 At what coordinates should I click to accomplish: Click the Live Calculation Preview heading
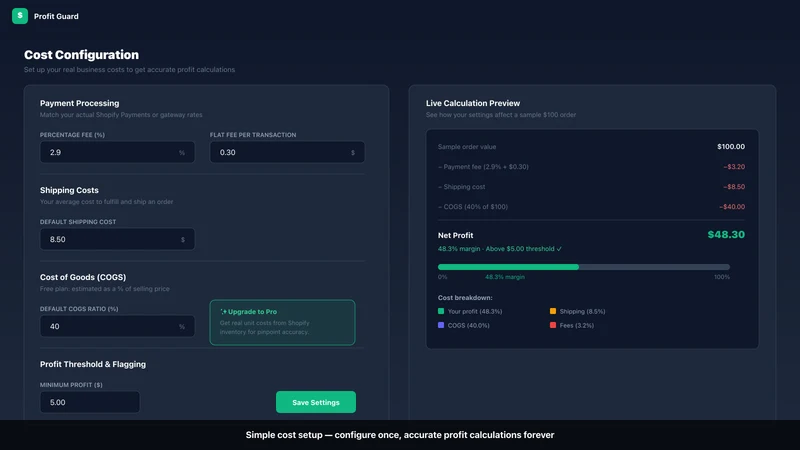(473, 103)
